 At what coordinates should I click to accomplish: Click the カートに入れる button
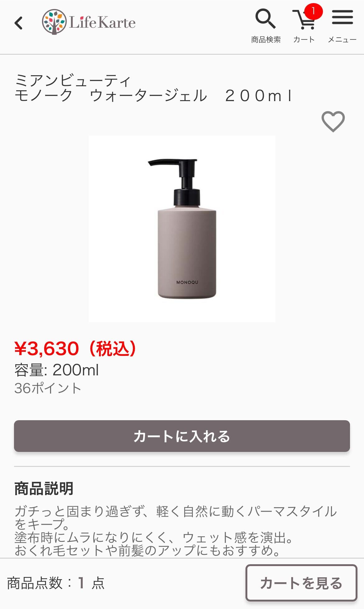pyautogui.click(x=182, y=436)
